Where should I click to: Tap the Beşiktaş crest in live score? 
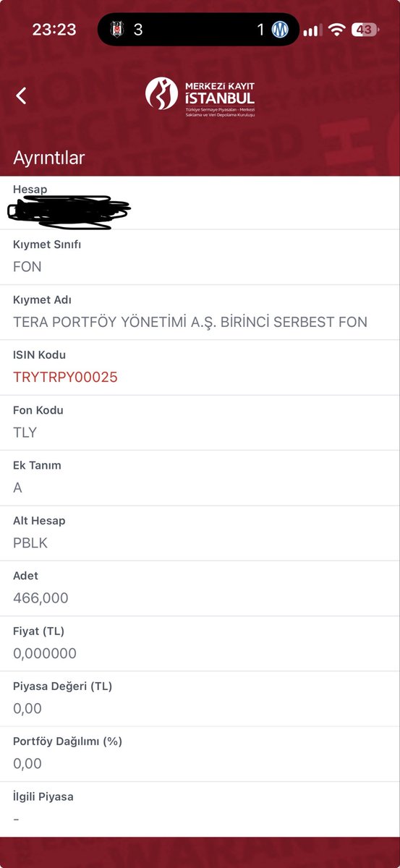(116, 30)
